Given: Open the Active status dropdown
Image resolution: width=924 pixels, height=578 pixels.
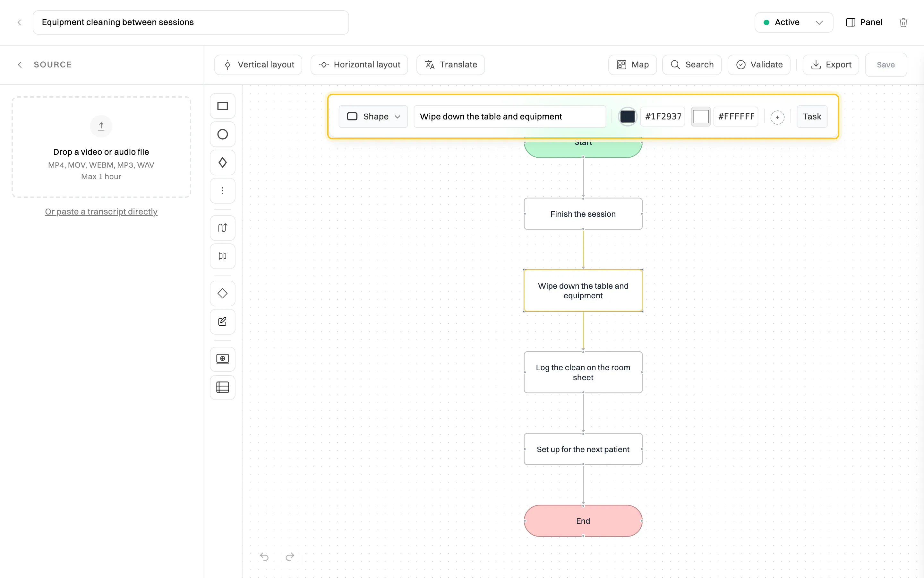Looking at the screenshot, I should tap(794, 22).
